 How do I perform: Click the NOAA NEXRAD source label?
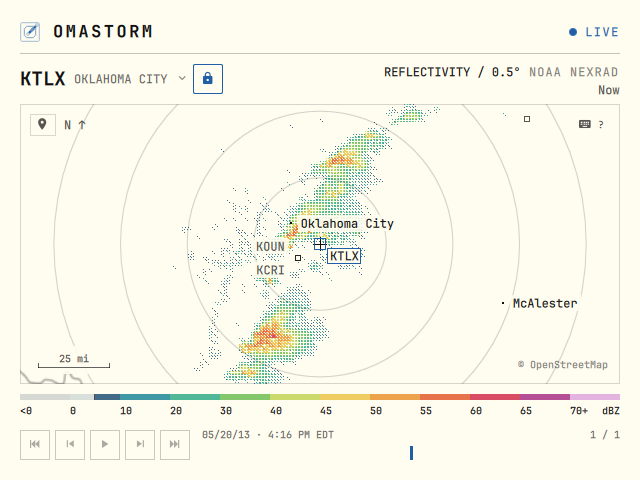click(573, 72)
